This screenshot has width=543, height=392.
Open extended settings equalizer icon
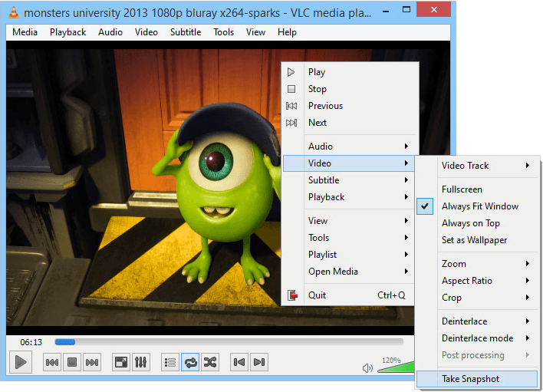coord(140,363)
